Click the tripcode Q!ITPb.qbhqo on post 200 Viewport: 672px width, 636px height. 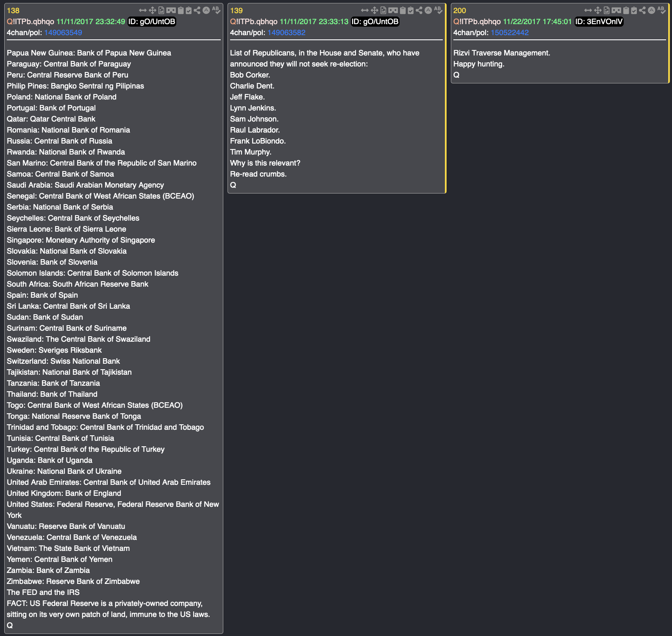click(x=477, y=22)
